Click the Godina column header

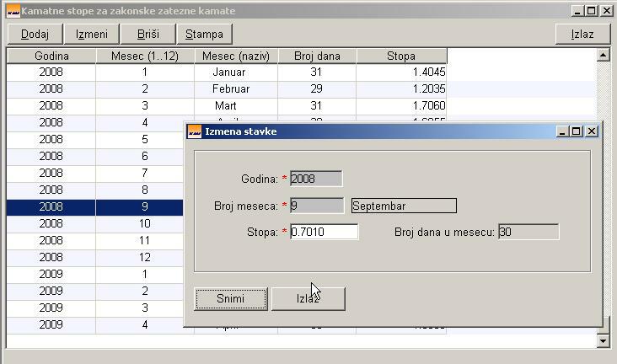coord(51,56)
